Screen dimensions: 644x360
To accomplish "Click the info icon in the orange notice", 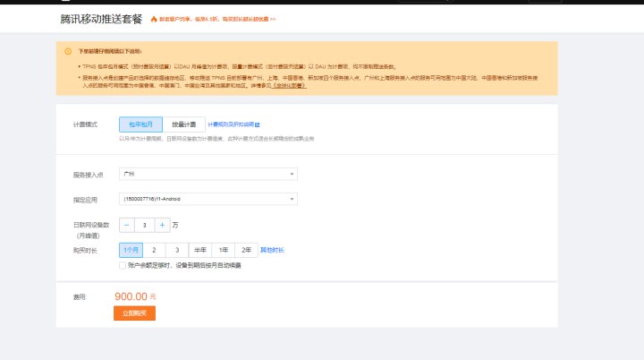I will (68, 51).
